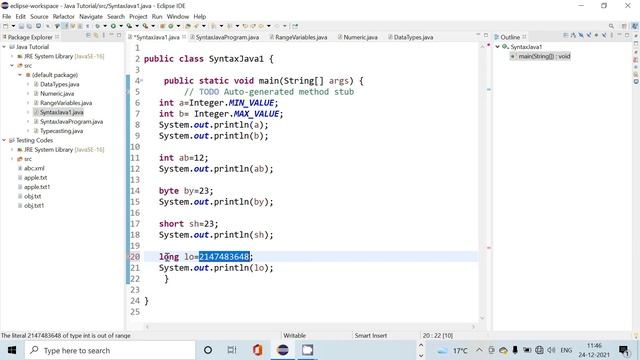Maximize the editor area
Screen dimensions: 640x360
pos(486,36)
